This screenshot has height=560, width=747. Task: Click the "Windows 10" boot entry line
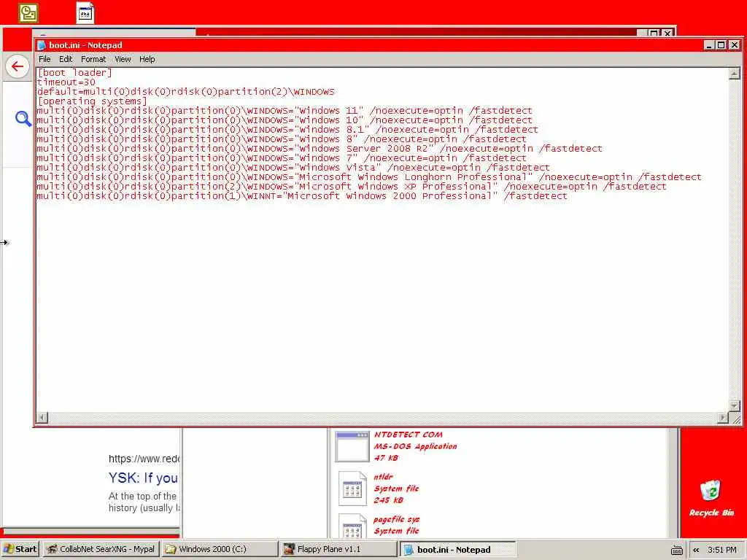click(285, 120)
